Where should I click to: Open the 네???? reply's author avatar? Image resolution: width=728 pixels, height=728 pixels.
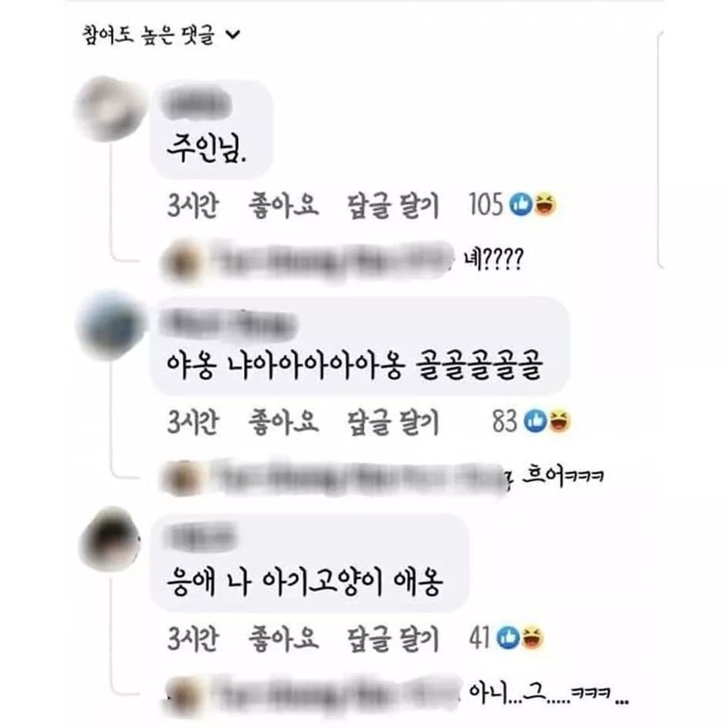click(x=182, y=260)
